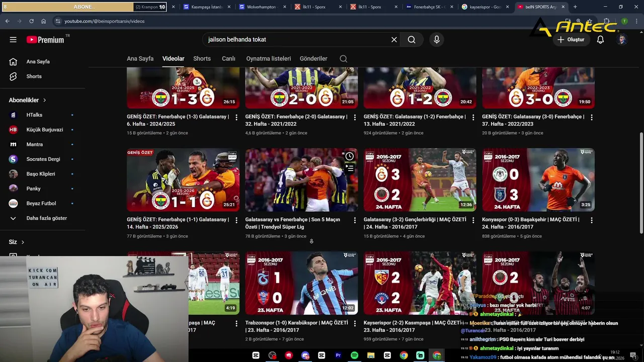This screenshot has width=644, height=362.
Task: Open options for Fenerbahçe (1-1) Galatasaray video
Action: (x=236, y=220)
